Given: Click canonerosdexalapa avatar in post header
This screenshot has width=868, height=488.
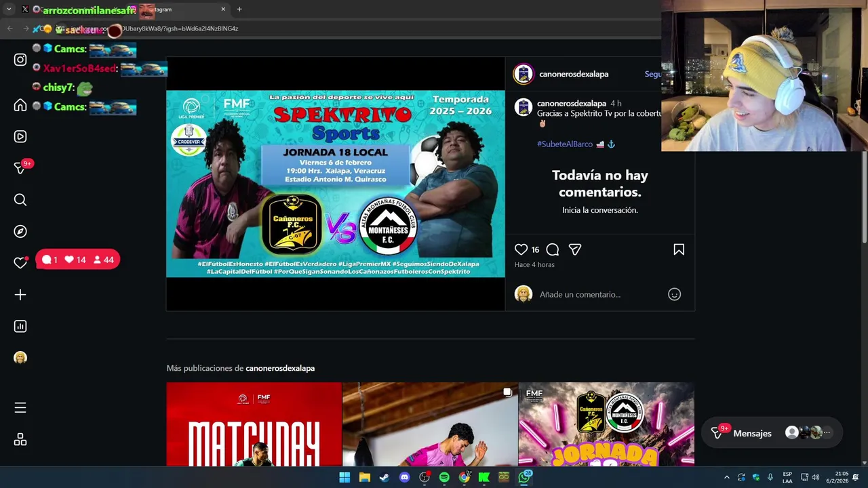Looking at the screenshot, I should click(524, 74).
